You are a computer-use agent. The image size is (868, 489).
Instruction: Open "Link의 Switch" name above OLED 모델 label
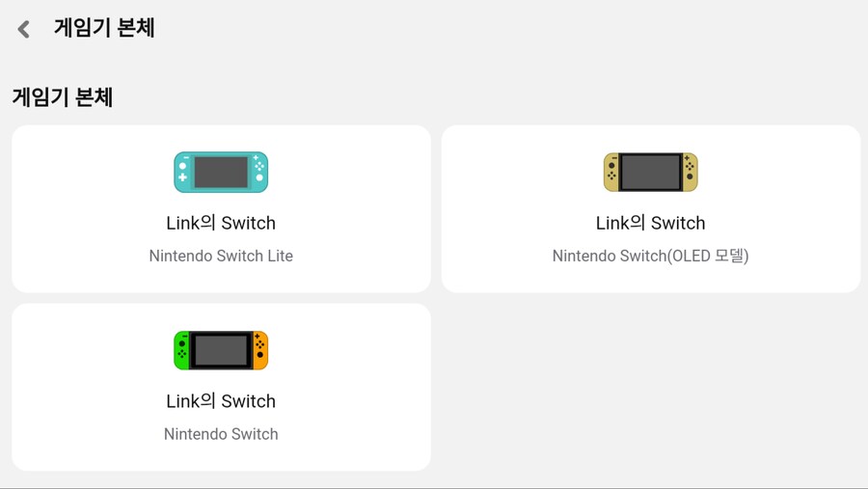pos(650,223)
